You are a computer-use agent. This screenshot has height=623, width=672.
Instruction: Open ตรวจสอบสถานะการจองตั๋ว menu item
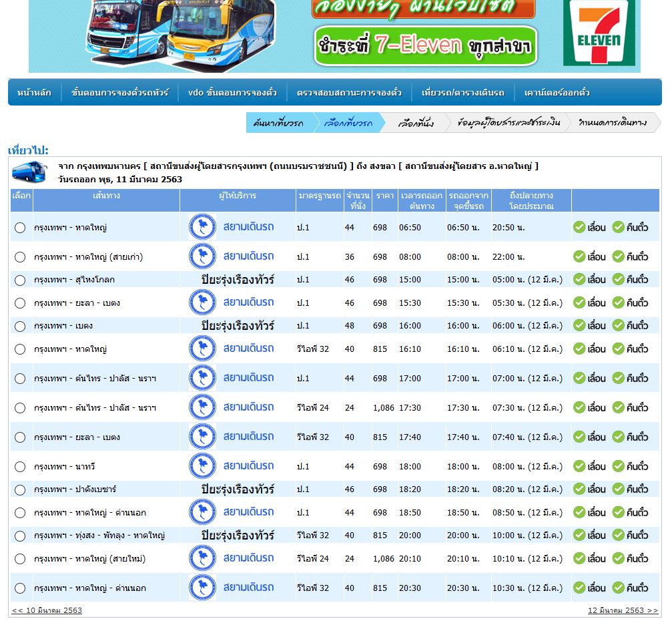349,92
